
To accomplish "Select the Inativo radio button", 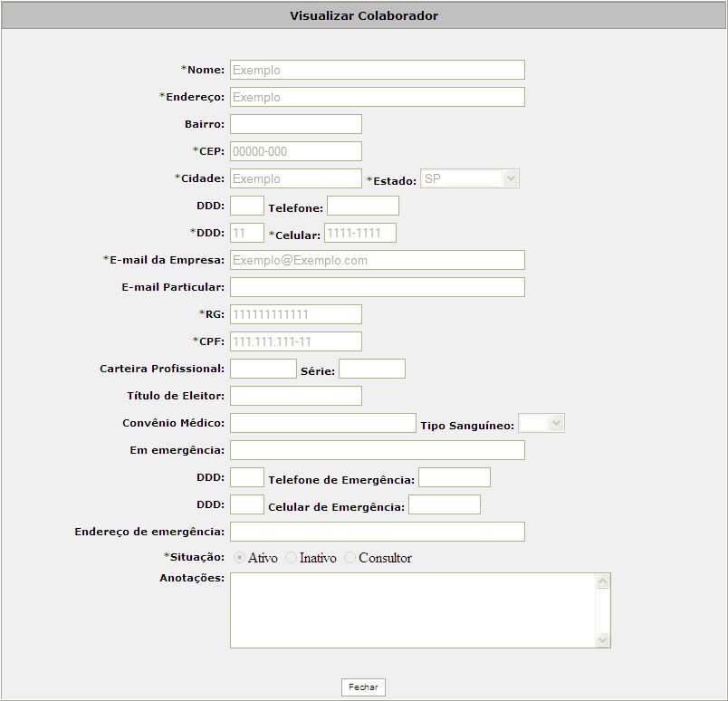I will (x=291, y=558).
